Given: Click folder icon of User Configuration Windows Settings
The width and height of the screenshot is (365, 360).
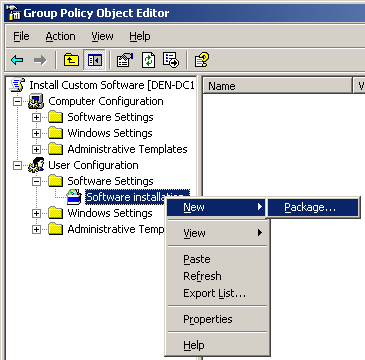Looking at the screenshot, I should click(55, 213).
